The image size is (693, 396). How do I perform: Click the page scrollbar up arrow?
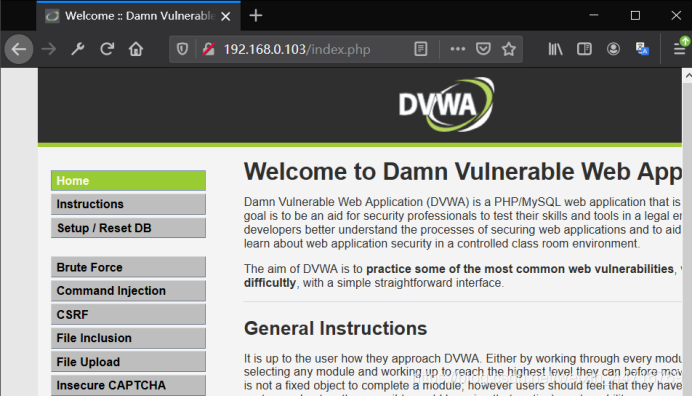point(688,76)
